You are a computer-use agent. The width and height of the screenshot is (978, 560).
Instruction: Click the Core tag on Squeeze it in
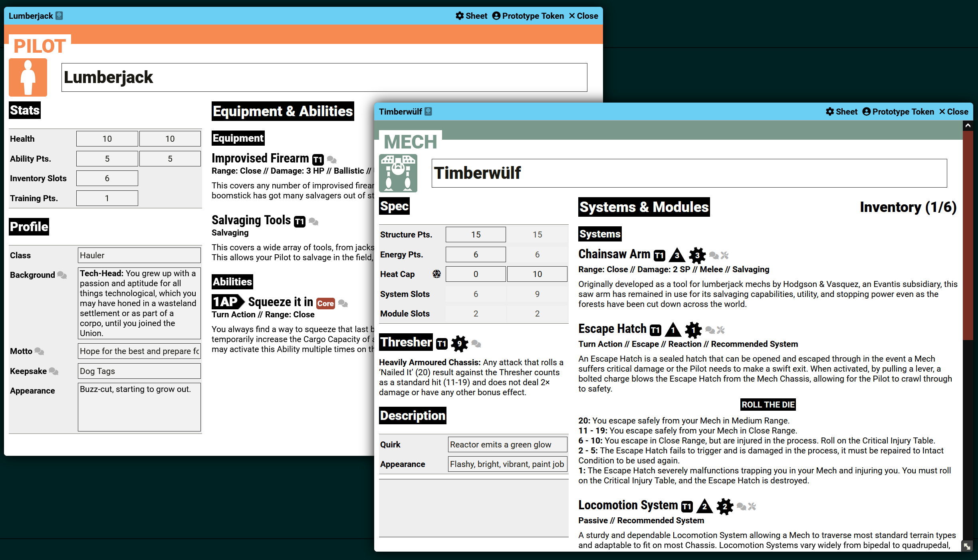(x=325, y=304)
